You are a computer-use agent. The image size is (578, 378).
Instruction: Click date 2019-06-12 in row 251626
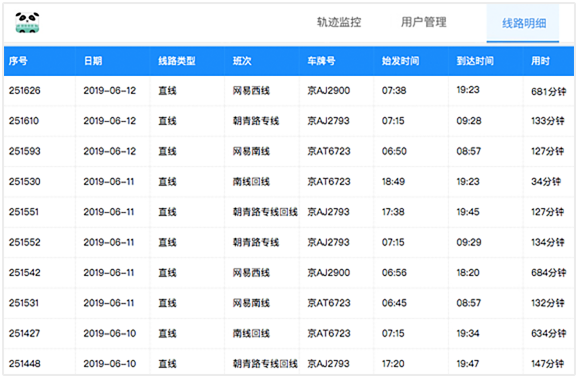[109, 90]
